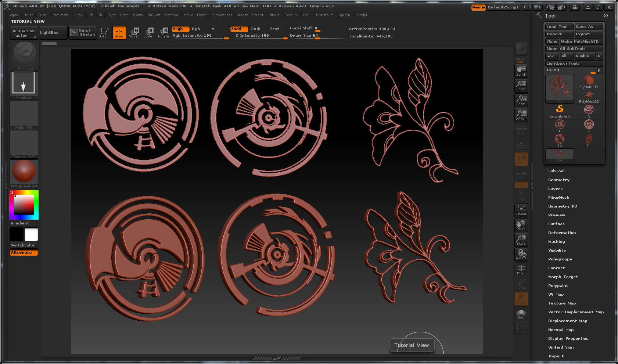Expand the Layers section
The image size is (618, 364).
coord(555,189)
